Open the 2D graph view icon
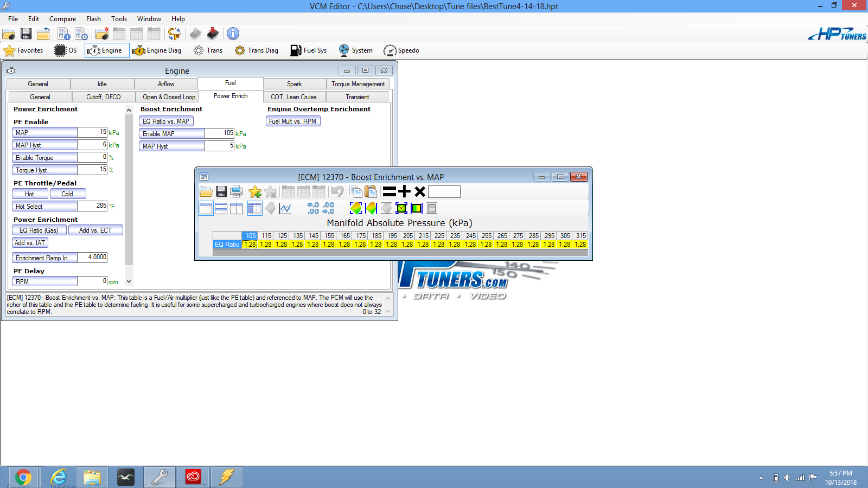This screenshot has height=488, width=868. [285, 208]
